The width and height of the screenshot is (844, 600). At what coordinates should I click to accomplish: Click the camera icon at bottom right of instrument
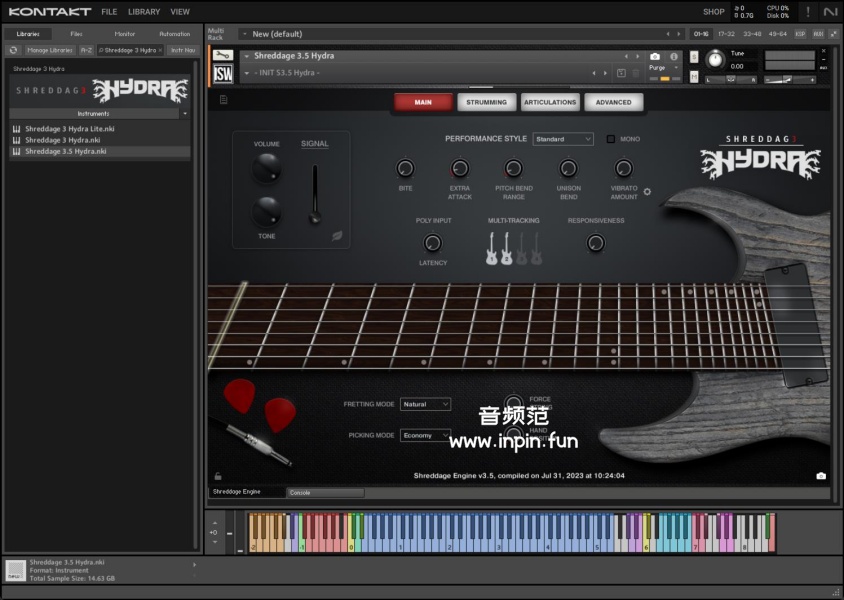(821, 476)
